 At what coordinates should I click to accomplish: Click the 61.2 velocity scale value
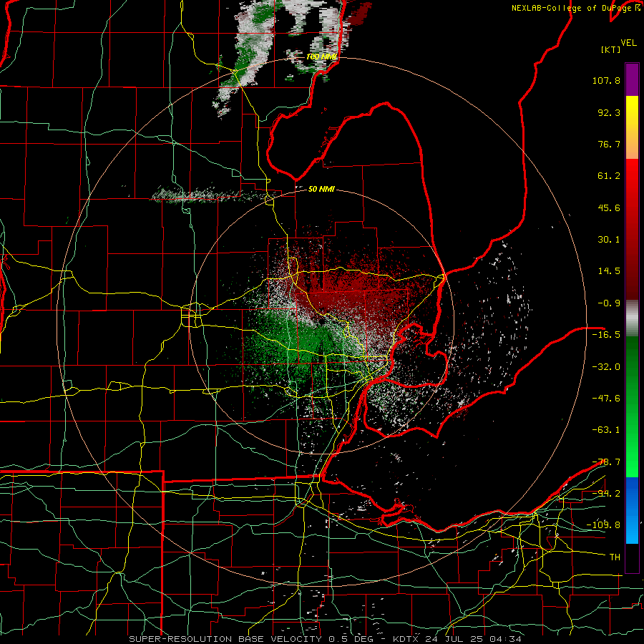coord(609,176)
